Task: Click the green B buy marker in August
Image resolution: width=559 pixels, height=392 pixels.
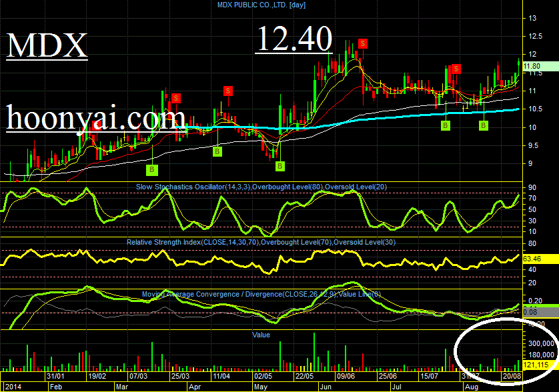Action: pos(484,125)
